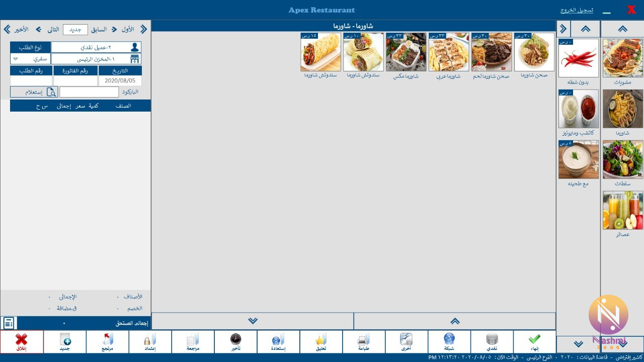
Task: Click the مرتجع (Return) icon
Action: click(x=108, y=342)
